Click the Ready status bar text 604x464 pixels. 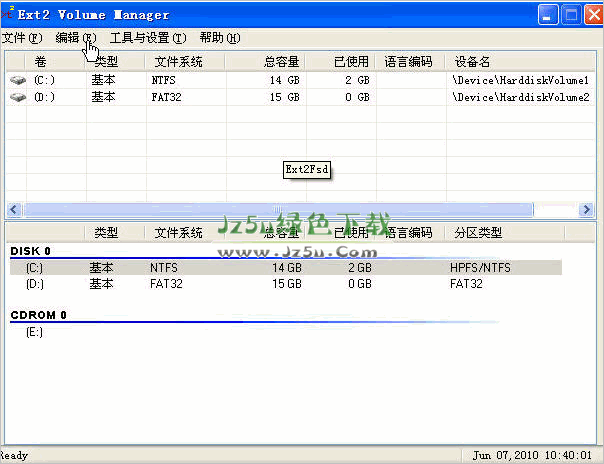coord(14,456)
